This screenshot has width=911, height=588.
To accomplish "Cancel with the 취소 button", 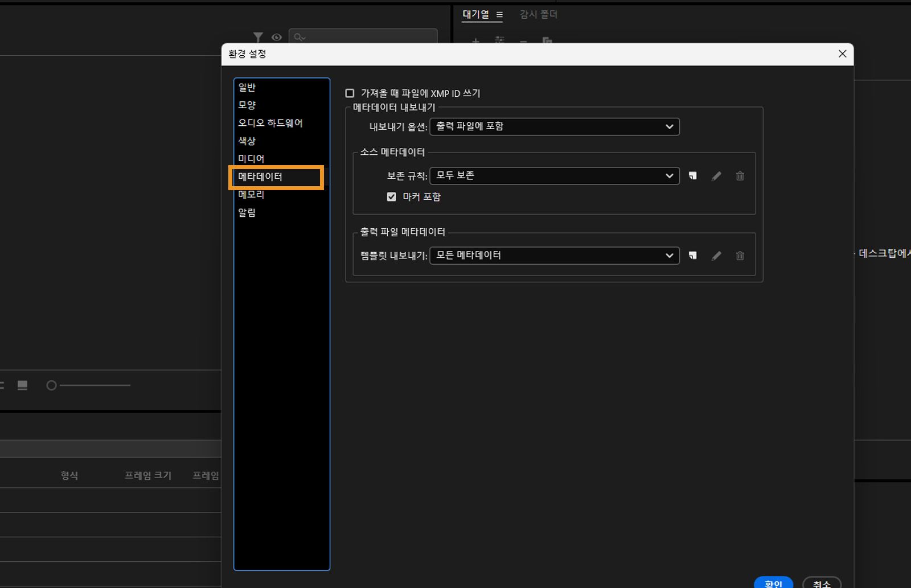I will click(822, 582).
